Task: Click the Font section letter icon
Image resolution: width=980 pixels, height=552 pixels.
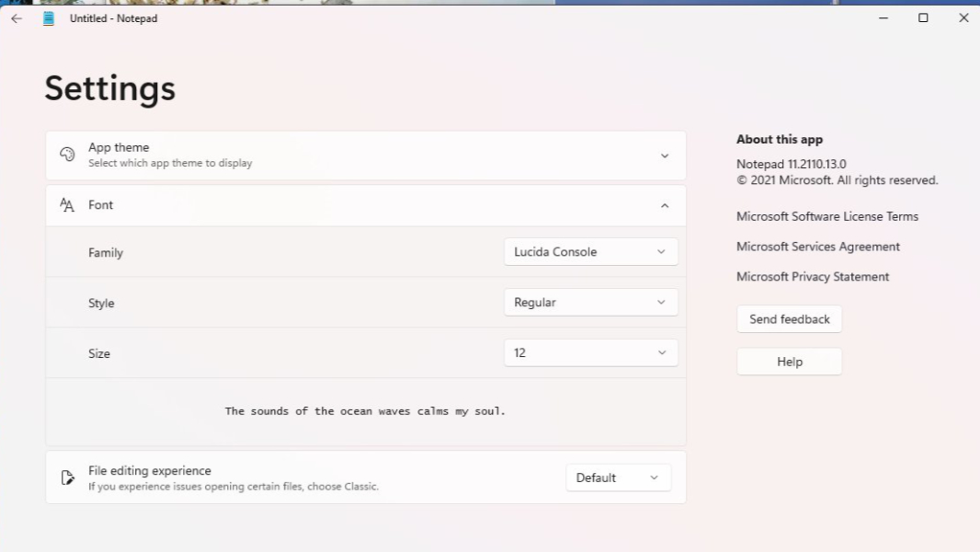Action: click(x=67, y=205)
